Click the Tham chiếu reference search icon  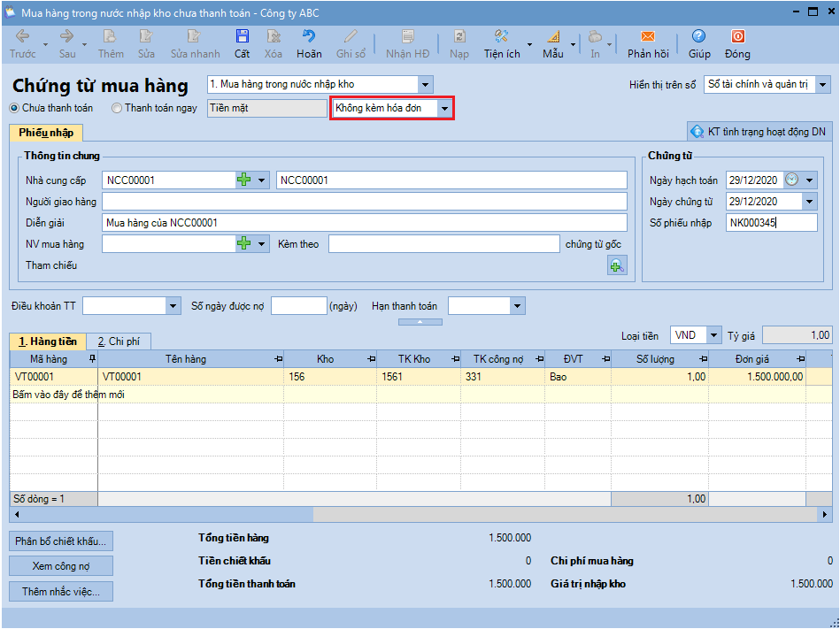click(x=617, y=265)
